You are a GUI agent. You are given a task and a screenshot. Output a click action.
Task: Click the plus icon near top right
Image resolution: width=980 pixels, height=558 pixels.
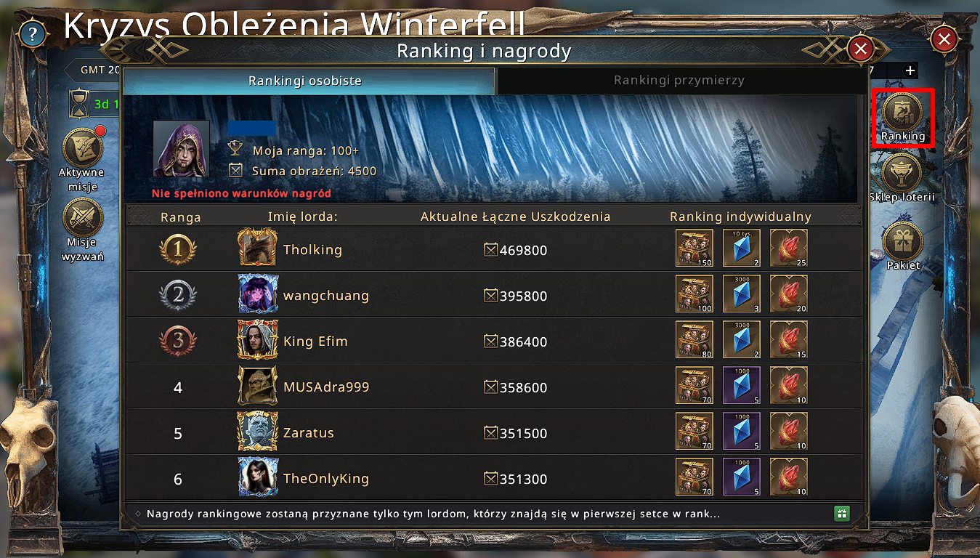(910, 70)
